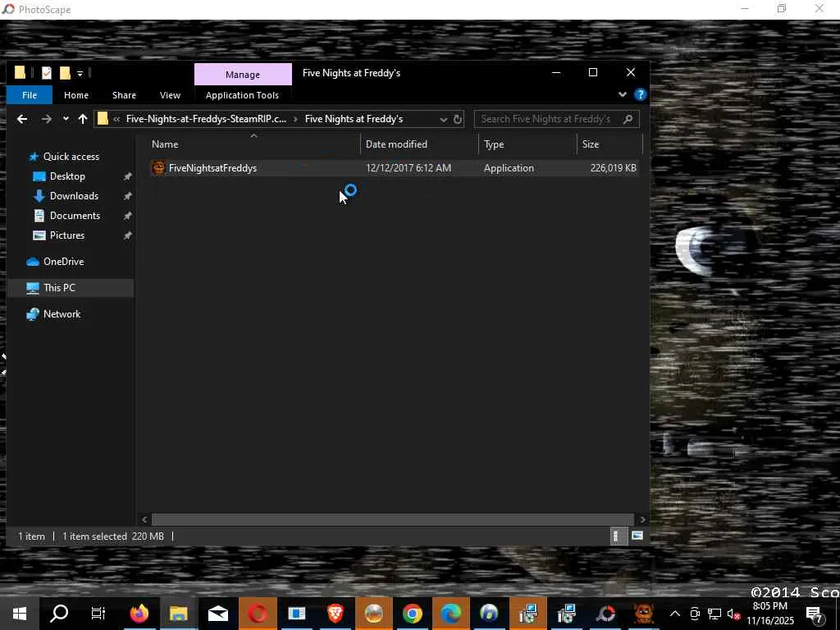This screenshot has height=630, width=840.
Task: Click the horizontal scrollbar track in file list
Action: coord(393,519)
